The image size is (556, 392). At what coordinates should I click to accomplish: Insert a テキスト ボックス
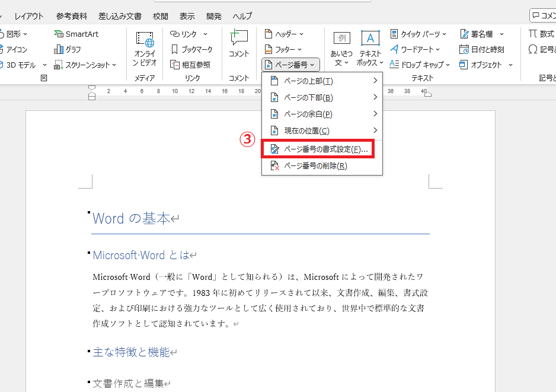pyautogui.click(x=370, y=49)
